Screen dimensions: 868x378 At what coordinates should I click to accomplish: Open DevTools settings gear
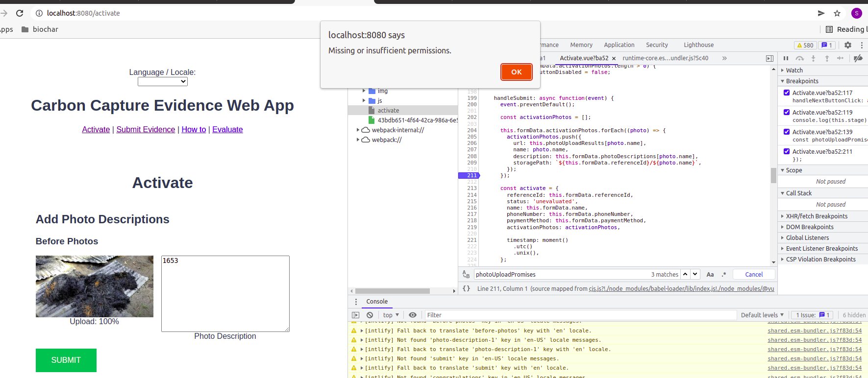[x=848, y=45]
